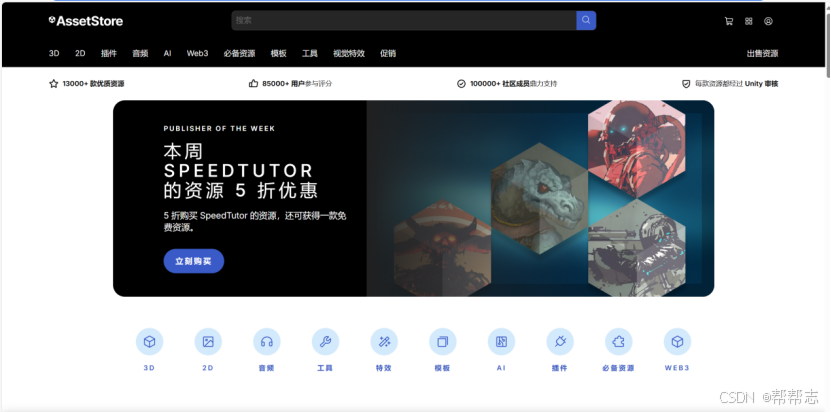
Task: Open the 模板 navigation menu
Action: pos(278,54)
